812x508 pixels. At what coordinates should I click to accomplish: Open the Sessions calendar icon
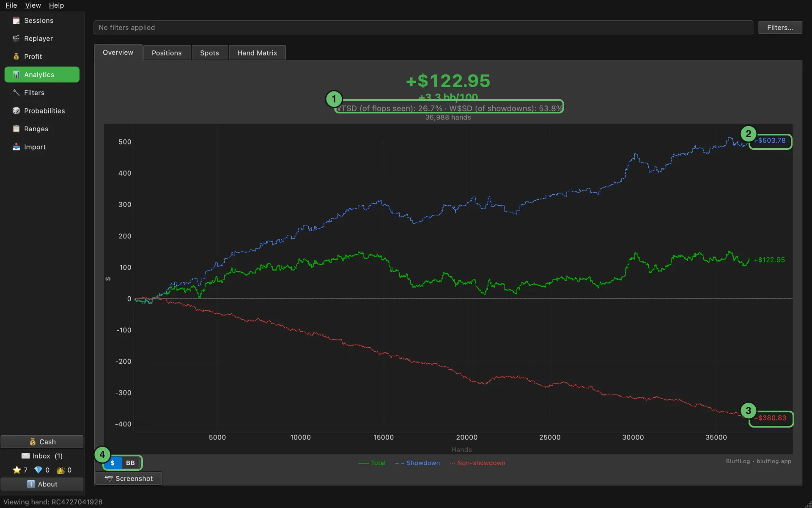16,20
